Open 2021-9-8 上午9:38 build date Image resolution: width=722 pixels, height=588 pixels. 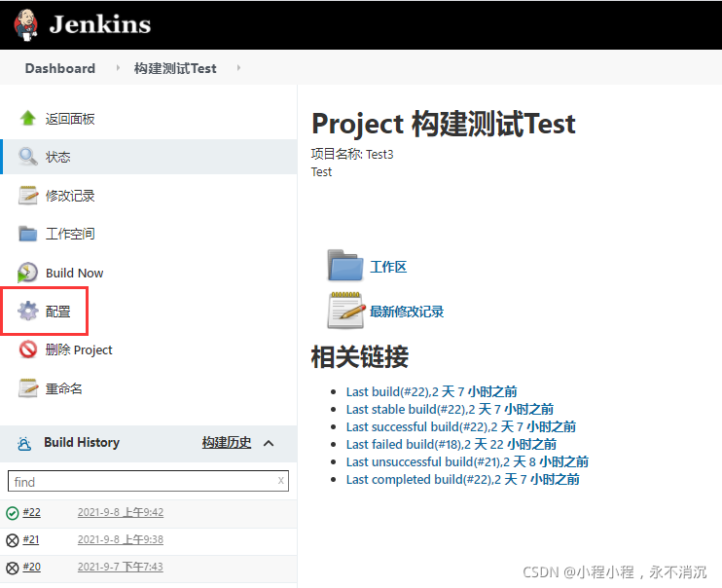point(121,539)
